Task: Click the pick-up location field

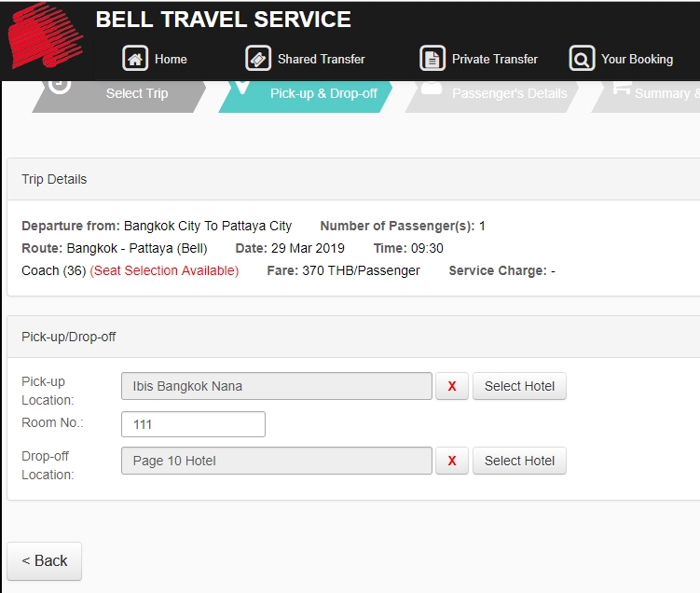Action: click(x=276, y=386)
